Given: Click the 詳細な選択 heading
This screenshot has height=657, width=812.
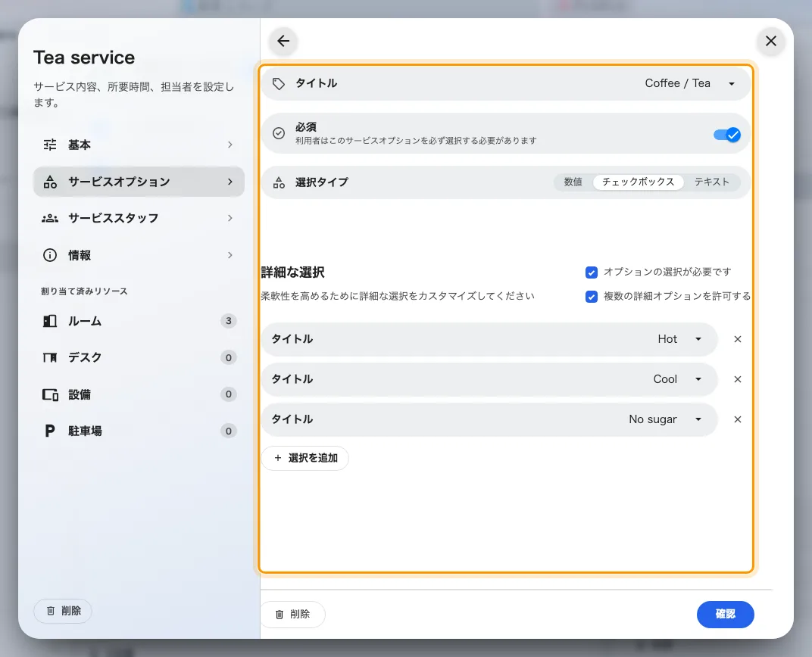Looking at the screenshot, I should pyautogui.click(x=292, y=272).
